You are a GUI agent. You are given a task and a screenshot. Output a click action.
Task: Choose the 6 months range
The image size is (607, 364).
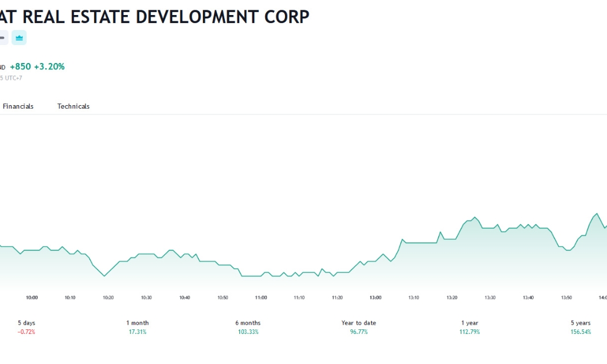pos(248,327)
